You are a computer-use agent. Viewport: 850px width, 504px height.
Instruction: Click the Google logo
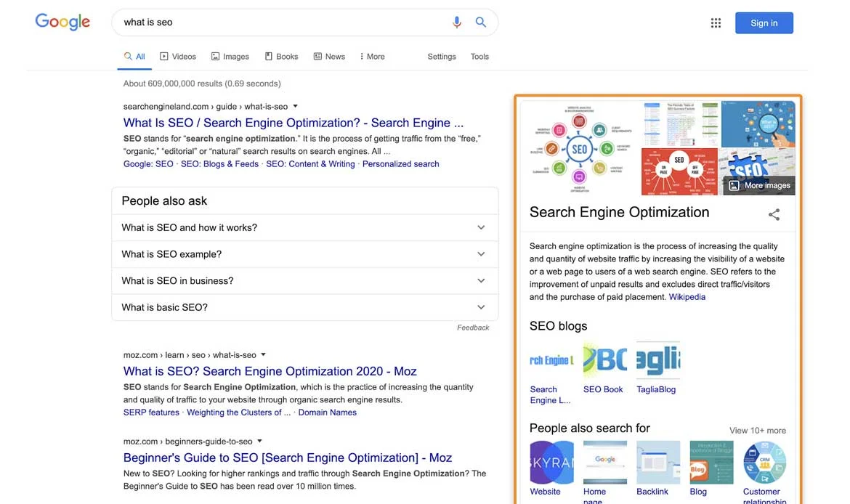[62, 22]
